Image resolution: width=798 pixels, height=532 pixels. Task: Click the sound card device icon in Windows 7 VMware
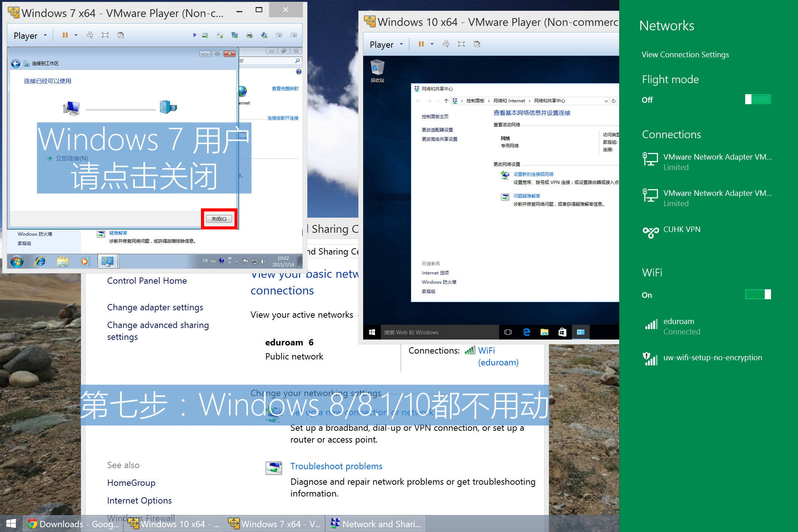tap(264, 35)
